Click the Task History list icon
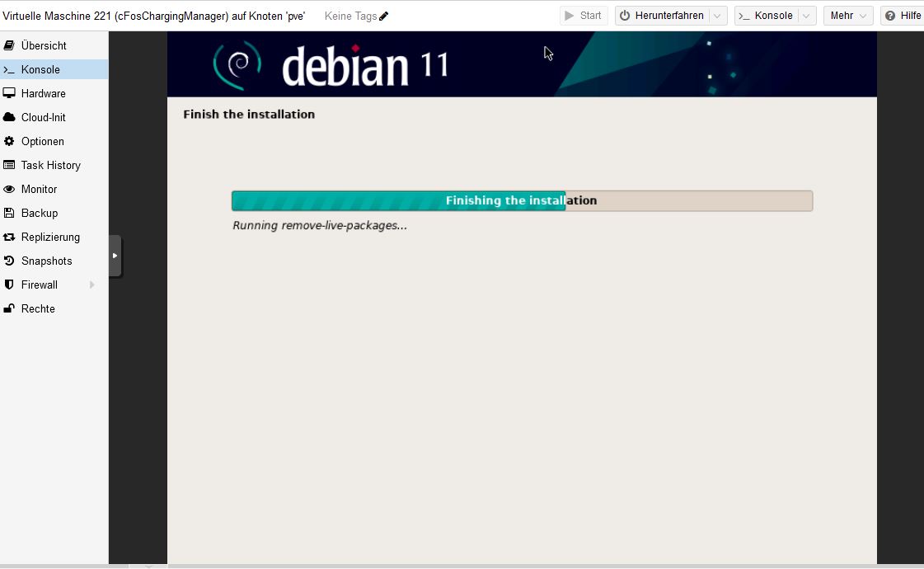 tap(9, 165)
